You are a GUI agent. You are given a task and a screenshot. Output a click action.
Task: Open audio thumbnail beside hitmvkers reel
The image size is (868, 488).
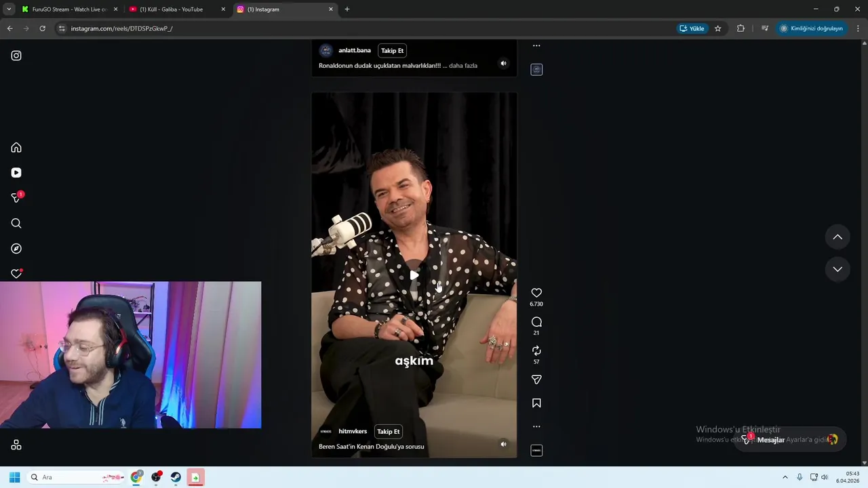[x=536, y=450]
